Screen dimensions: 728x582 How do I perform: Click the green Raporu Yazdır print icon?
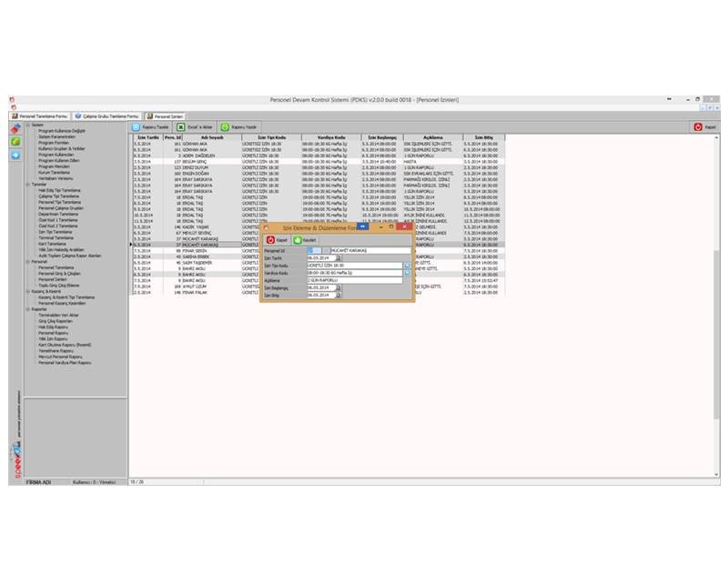point(225,127)
